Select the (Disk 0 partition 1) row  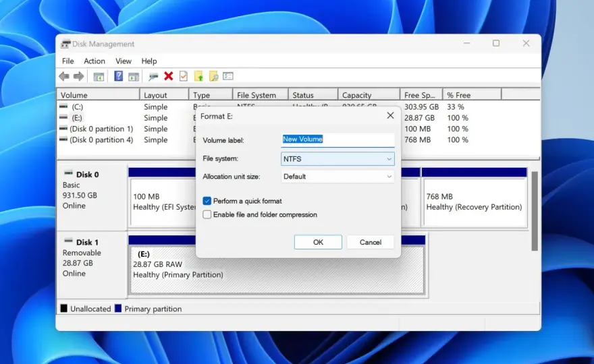(x=101, y=129)
